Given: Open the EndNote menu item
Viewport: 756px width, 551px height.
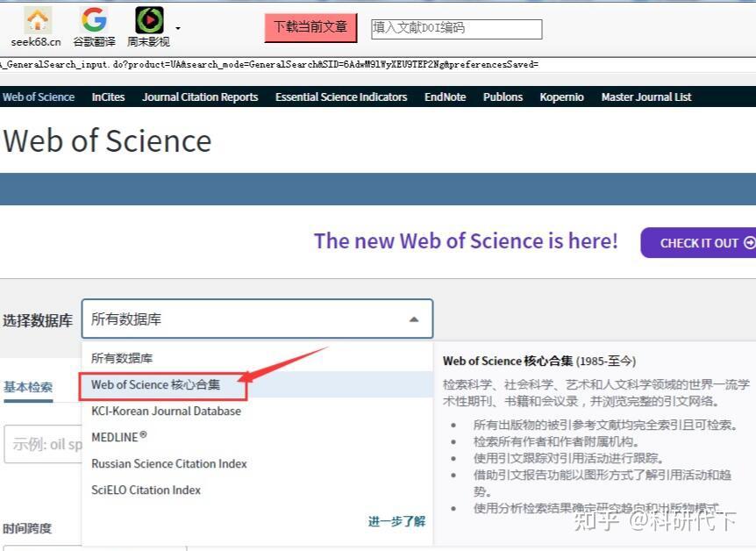Looking at the screenshot, I should 445,97.
